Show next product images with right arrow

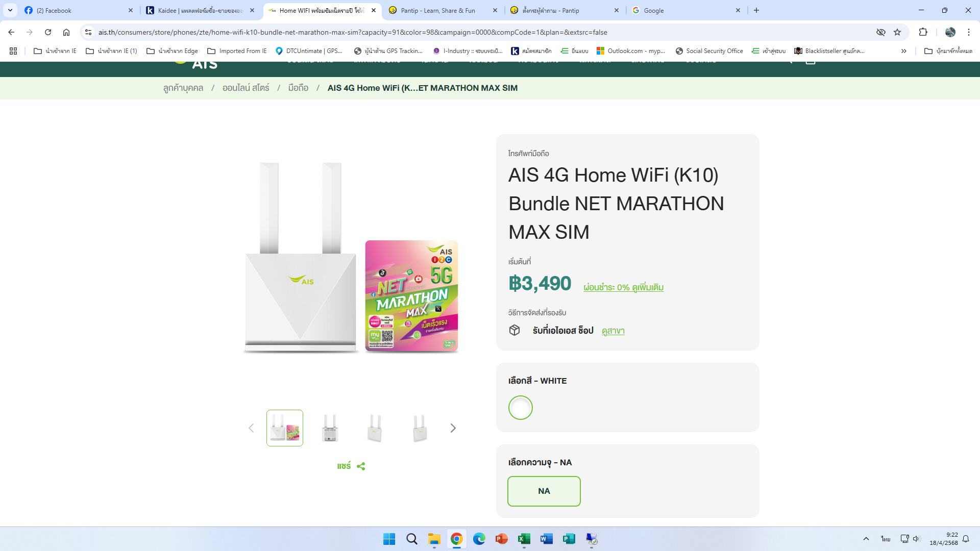pos(453,428)
